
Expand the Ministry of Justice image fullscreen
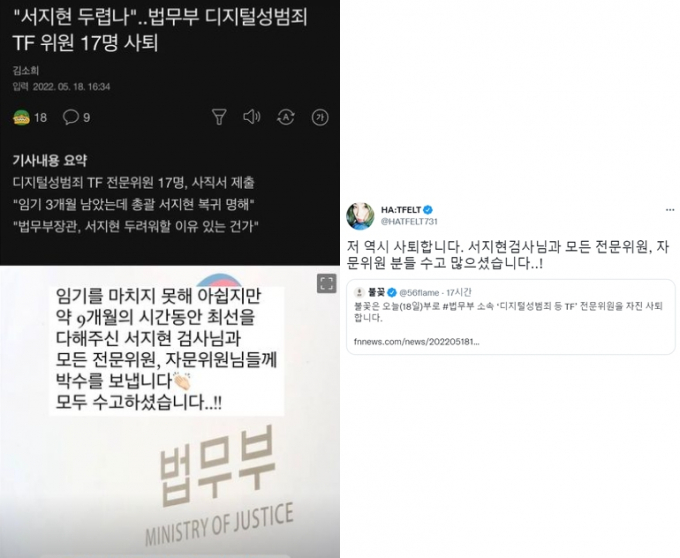[327, 284]
